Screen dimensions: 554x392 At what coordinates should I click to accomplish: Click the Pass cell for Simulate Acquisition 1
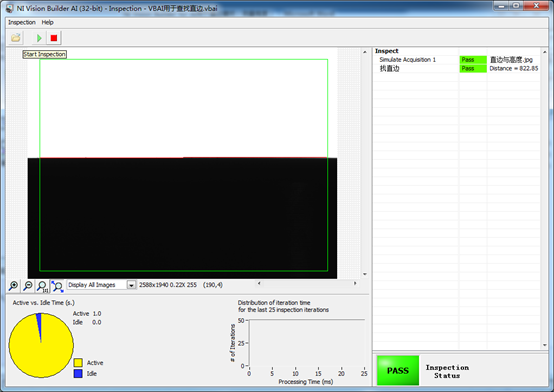click(473, 60)
